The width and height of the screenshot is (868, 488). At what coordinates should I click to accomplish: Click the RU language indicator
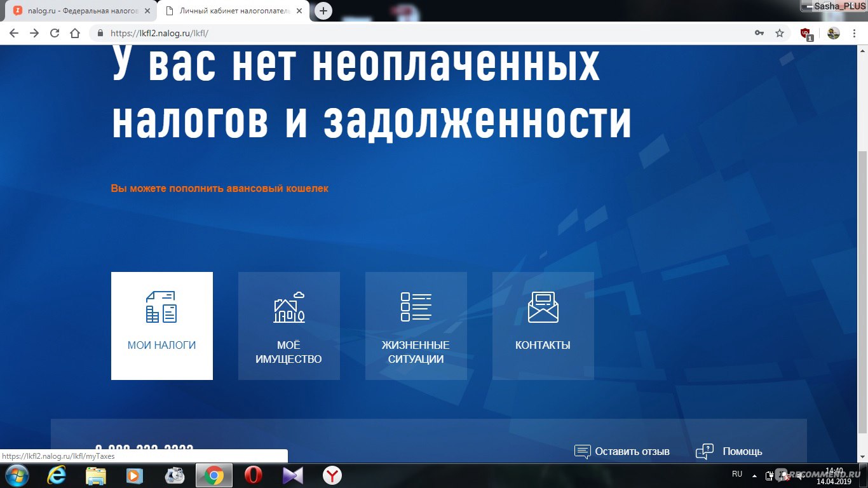click(737, 474)
